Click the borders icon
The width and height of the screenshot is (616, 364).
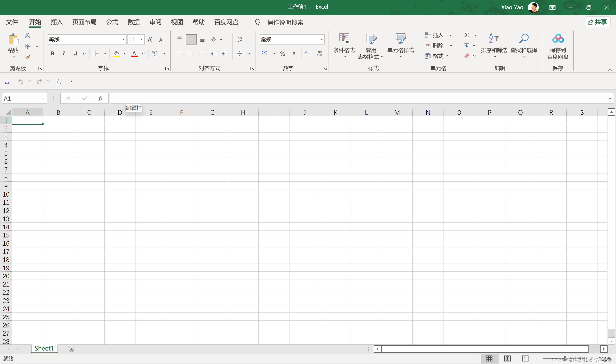coord(96,53)
